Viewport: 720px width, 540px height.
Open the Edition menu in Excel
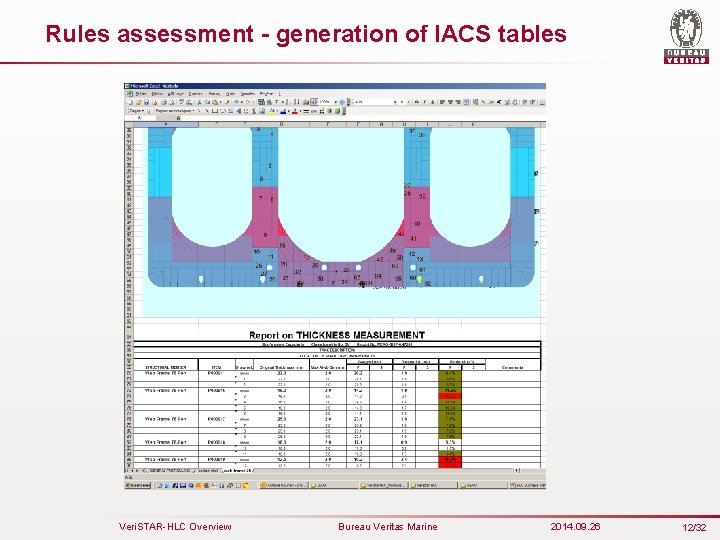tap(157, 94)
